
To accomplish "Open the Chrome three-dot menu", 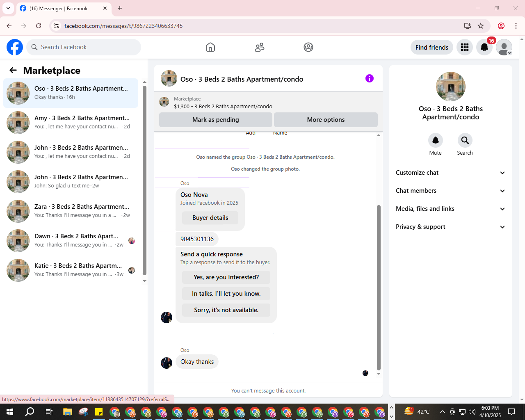I will point(516,26).
